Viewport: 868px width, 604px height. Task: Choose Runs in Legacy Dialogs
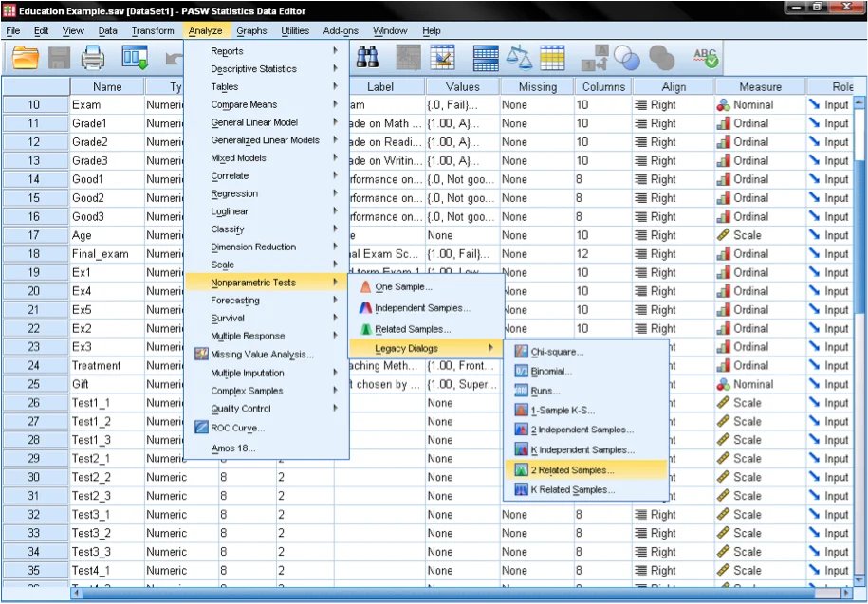coord(586,391)
